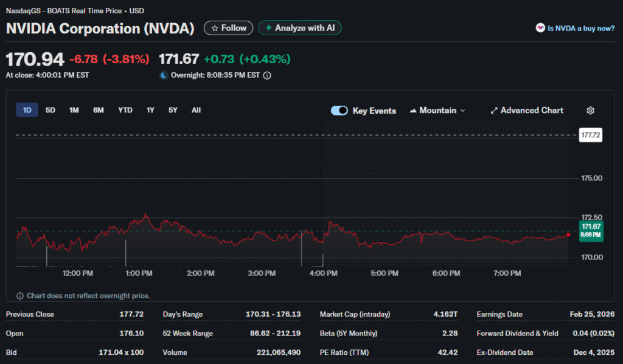
Task: Click the overnight moon icon
Action: pyautogui.click(x=163, y=75)
